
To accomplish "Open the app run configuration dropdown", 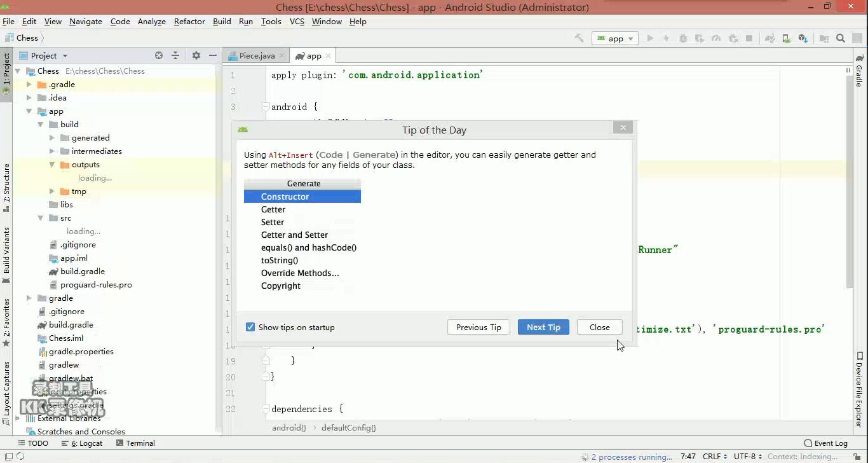I will click(614, 38).
